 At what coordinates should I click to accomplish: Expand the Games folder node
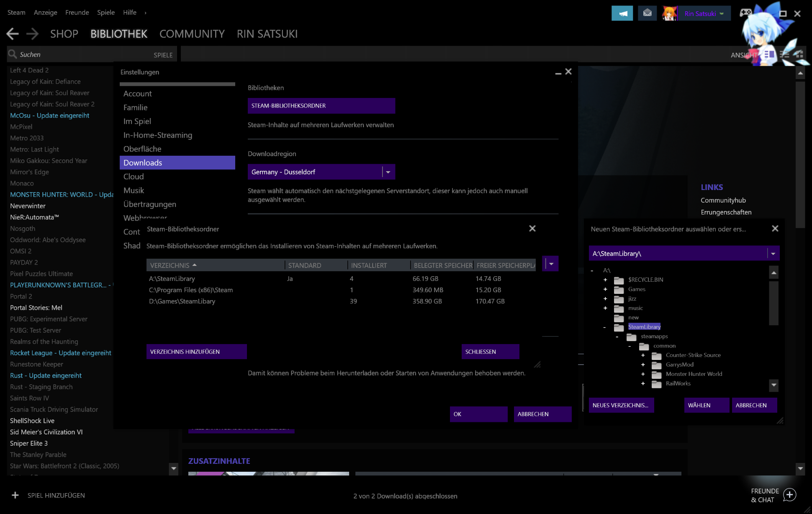605,289
